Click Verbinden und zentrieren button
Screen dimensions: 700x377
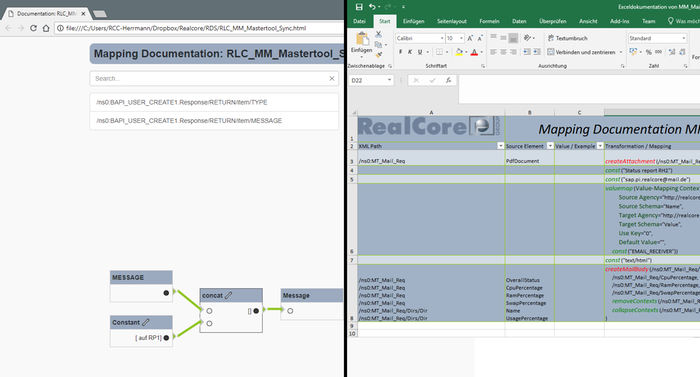pos(581,52)
